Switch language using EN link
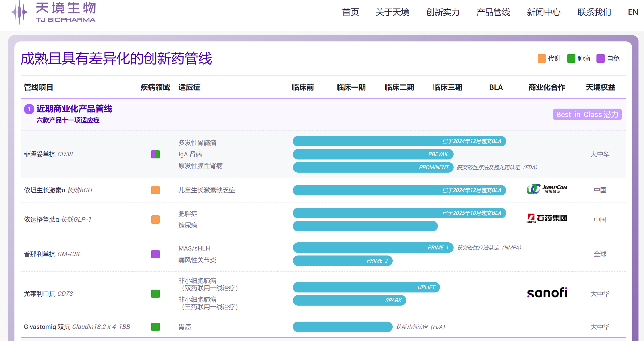 [633, 12]
